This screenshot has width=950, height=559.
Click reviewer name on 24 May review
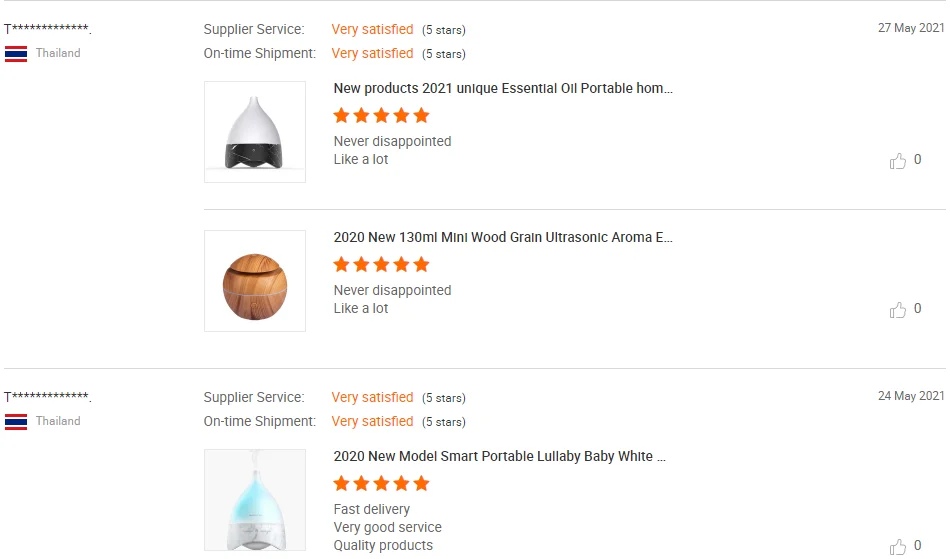click(47, 398)
